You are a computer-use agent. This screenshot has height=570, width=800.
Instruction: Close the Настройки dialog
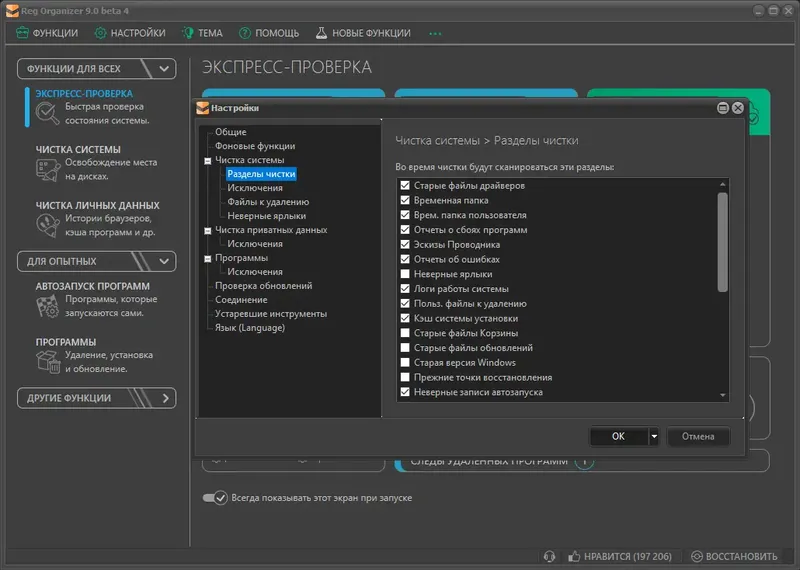[738, 108]
